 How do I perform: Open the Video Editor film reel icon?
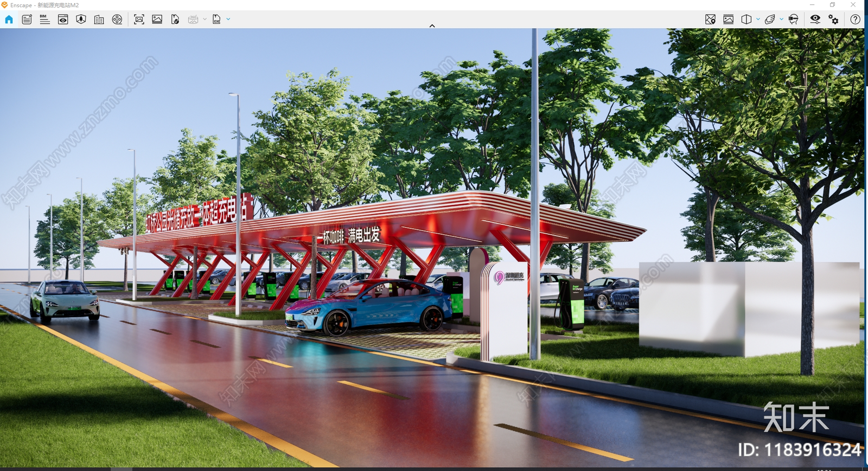[x=117, y=20]
